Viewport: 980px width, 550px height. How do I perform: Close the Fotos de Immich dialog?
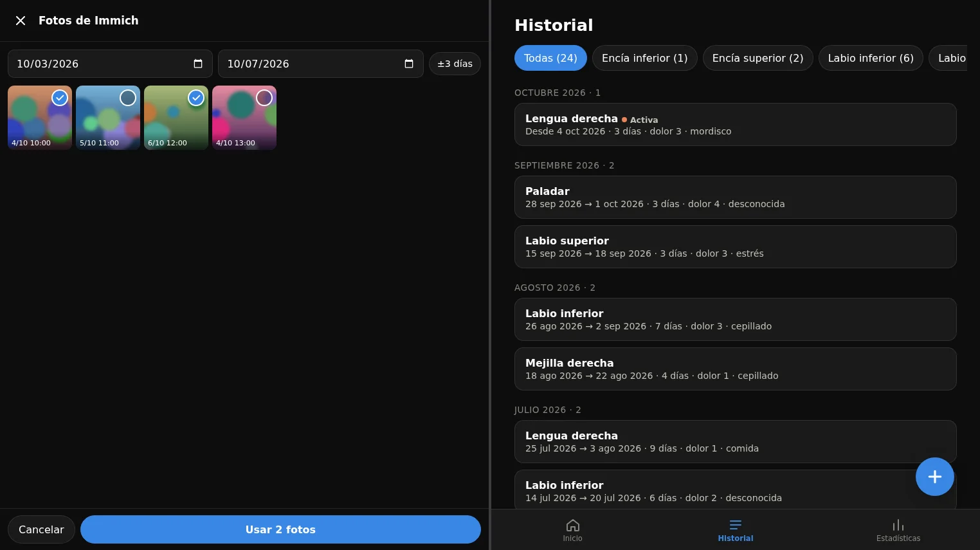click(x=21, y=21)
